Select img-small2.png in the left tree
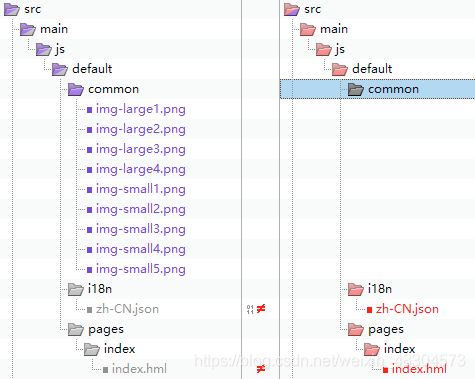Screen dimensions: 475x379 click(x=141, y=209)
